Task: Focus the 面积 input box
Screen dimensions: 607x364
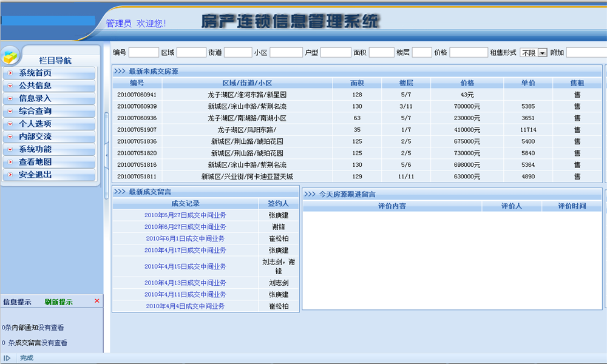Action: click(x=381, y=53)
